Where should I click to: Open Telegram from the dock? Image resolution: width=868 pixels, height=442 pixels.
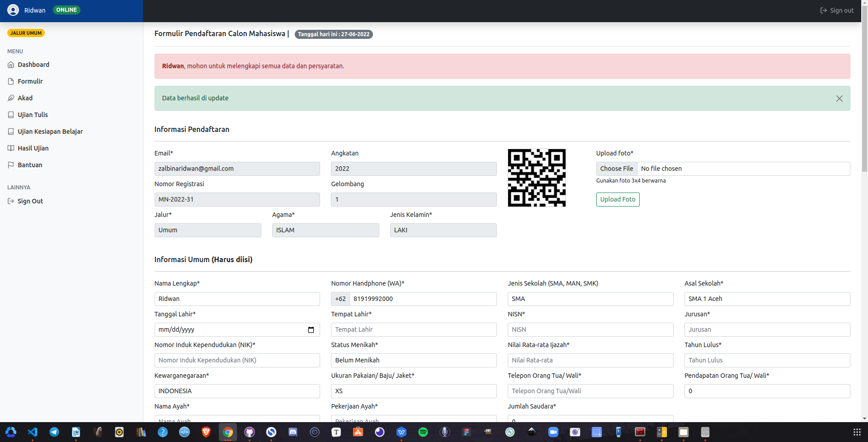pyautogui.click(x=54, y=432)
